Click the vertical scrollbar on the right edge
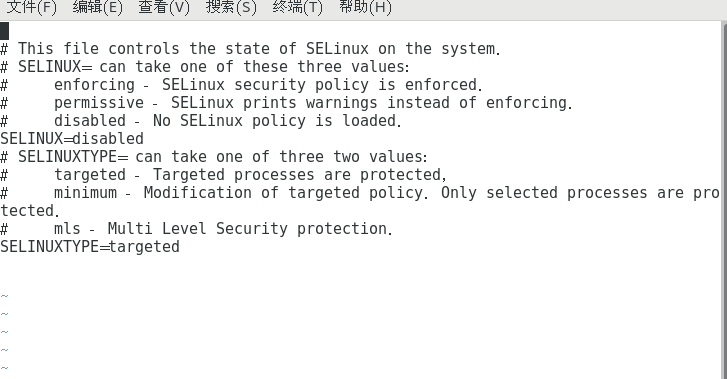Image resolution: width=727 pixels, height=379 pixels. tap(724, 199)
